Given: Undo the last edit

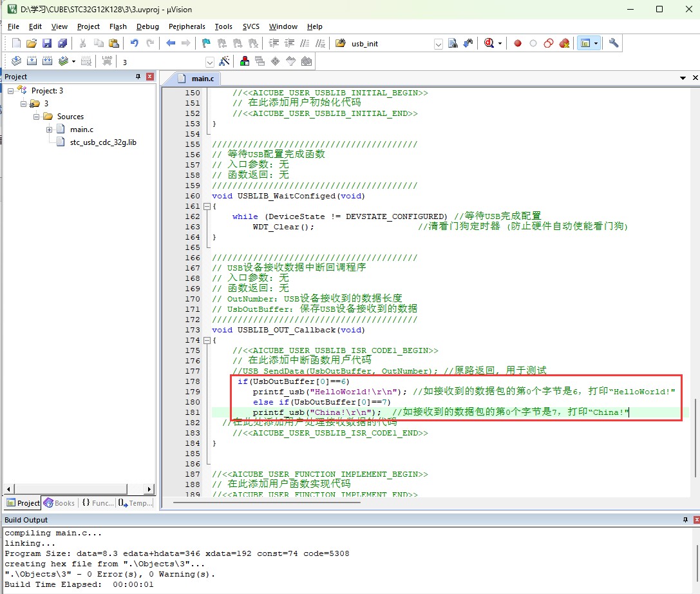Looking at the screenshot, I should click(134, 43).
